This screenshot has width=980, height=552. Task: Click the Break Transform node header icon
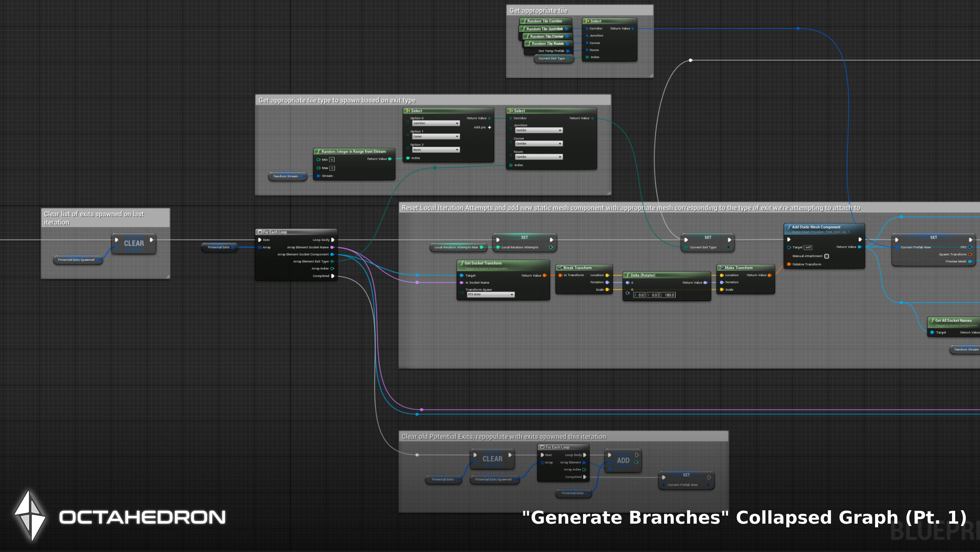(560, 268)
